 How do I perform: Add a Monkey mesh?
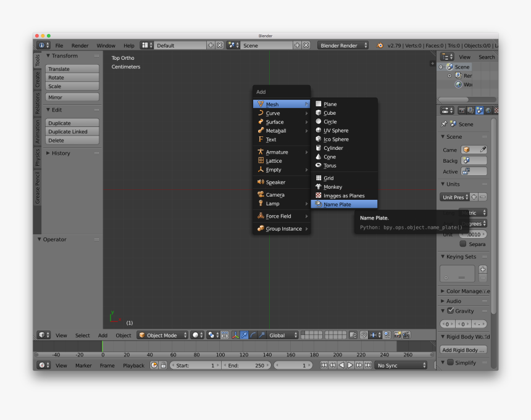344,187
